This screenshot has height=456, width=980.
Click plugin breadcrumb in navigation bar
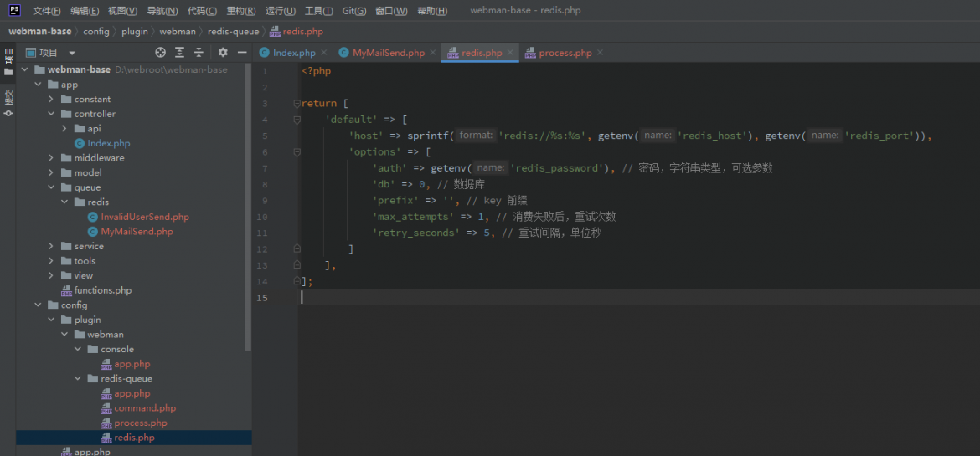click(x=134, y=31)
